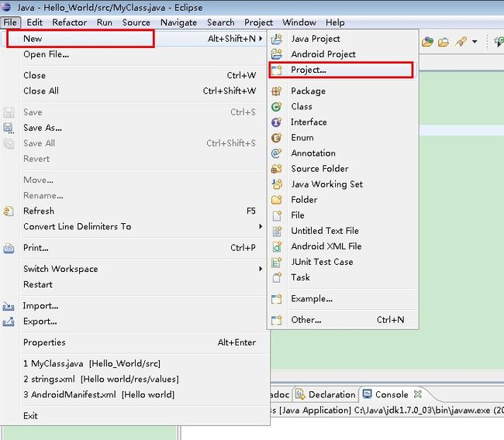Click the Java Working Set icon

277,184
